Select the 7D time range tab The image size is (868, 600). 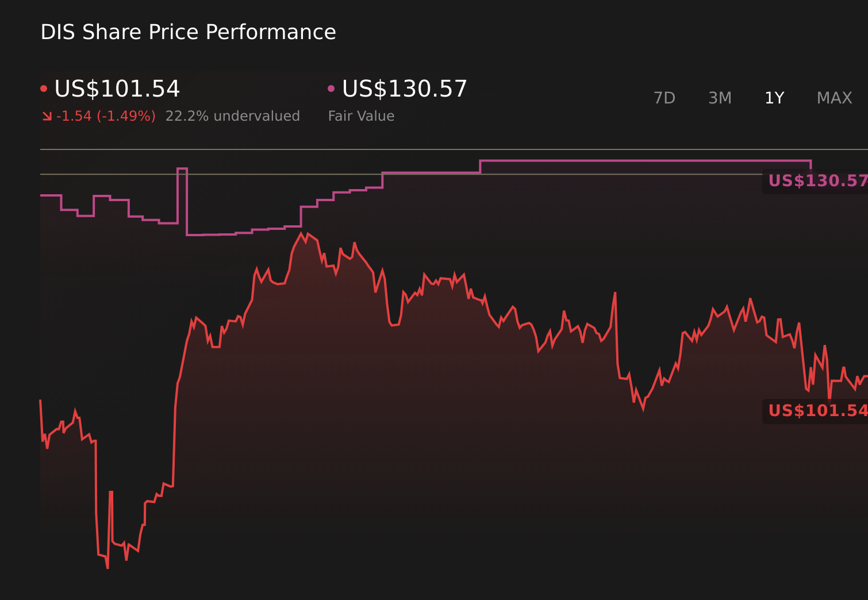(x=664, y=98)
